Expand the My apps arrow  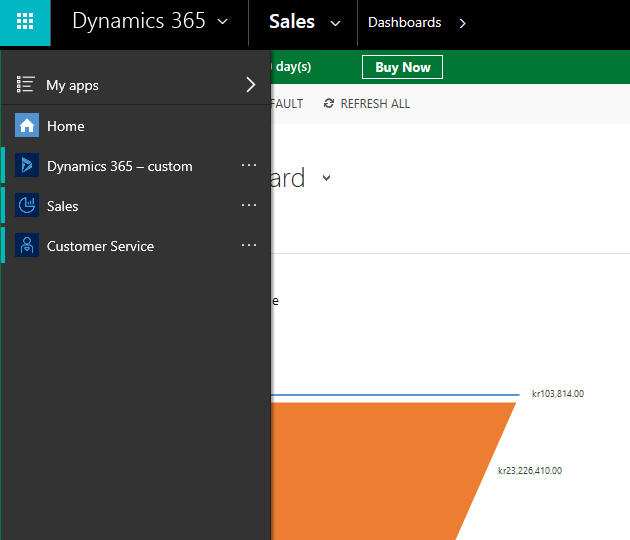pyautogui.click(x=251, y=85)
